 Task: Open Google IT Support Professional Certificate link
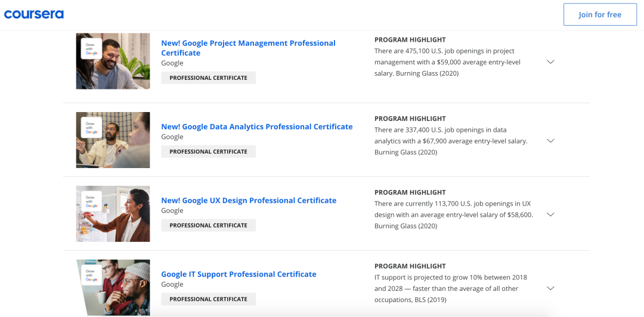(239, 275)
